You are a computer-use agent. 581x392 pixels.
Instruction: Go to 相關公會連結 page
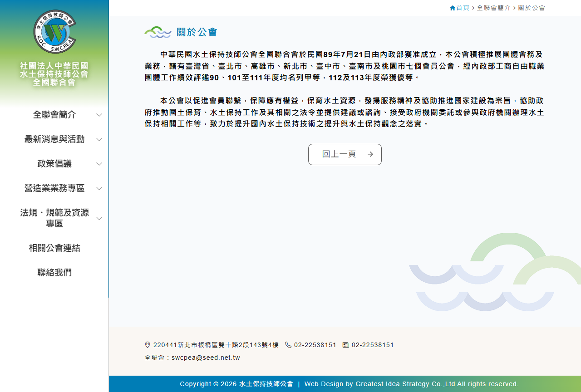coord(54,248)
